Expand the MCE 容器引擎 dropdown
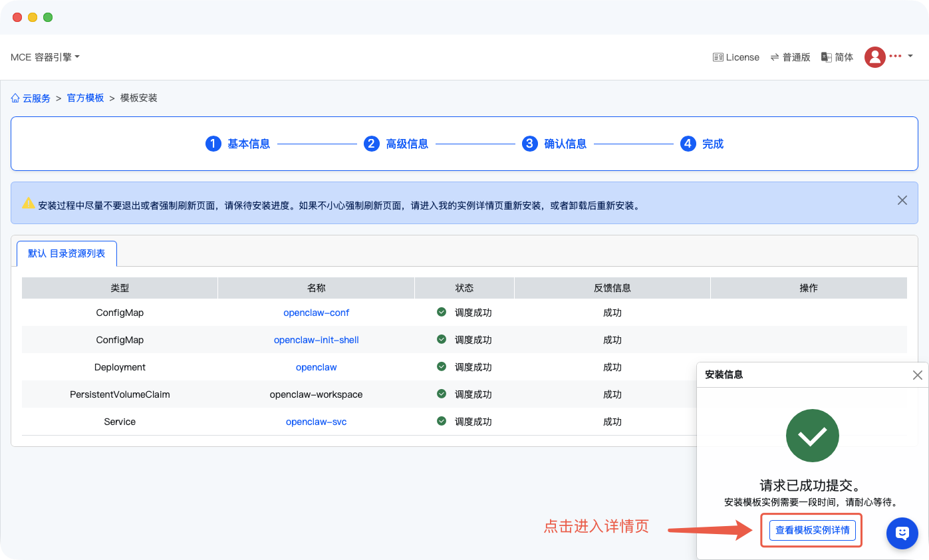Image resolution: width=929 pixels, height=560 pixels. click(45, 57)
